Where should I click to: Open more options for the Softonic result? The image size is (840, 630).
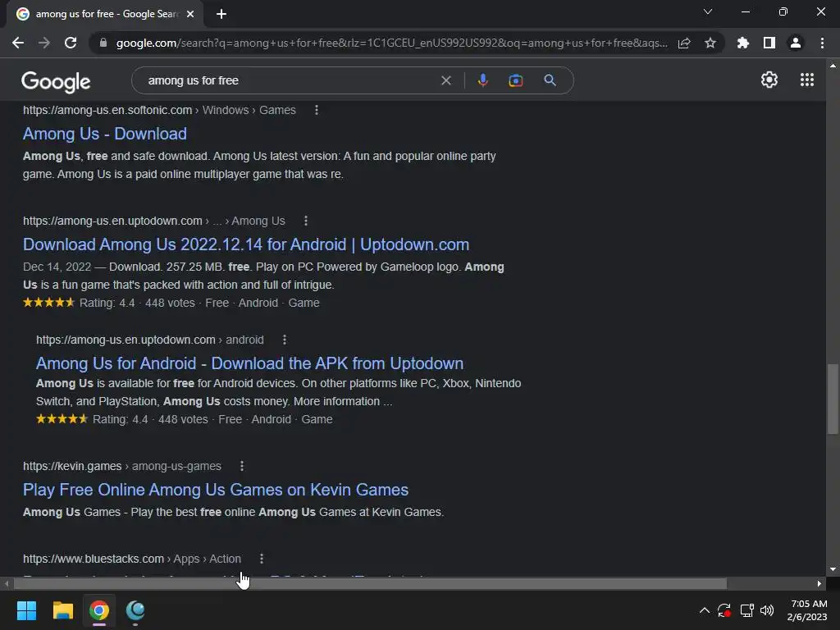click(x=317, y=110)
